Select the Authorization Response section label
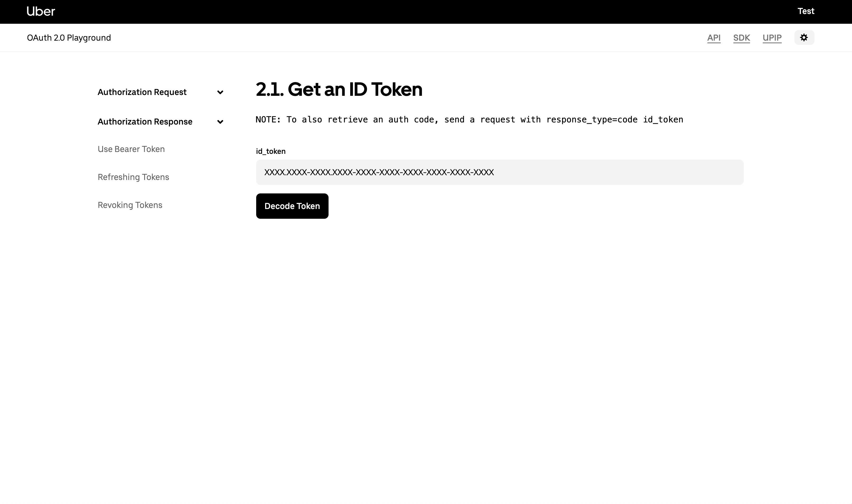Screen dimensions: 852x504 click(145, 122)
